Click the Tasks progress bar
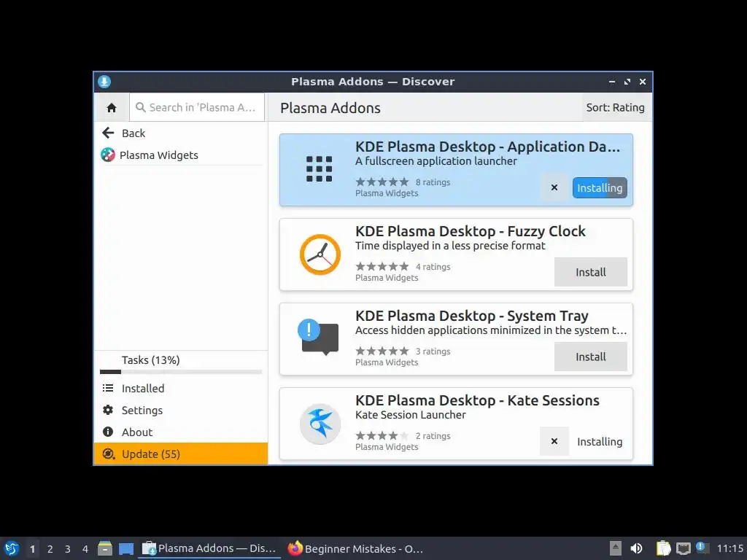This screenshot has height=560, width=747. pyautogui.click(x=181, y=372)
